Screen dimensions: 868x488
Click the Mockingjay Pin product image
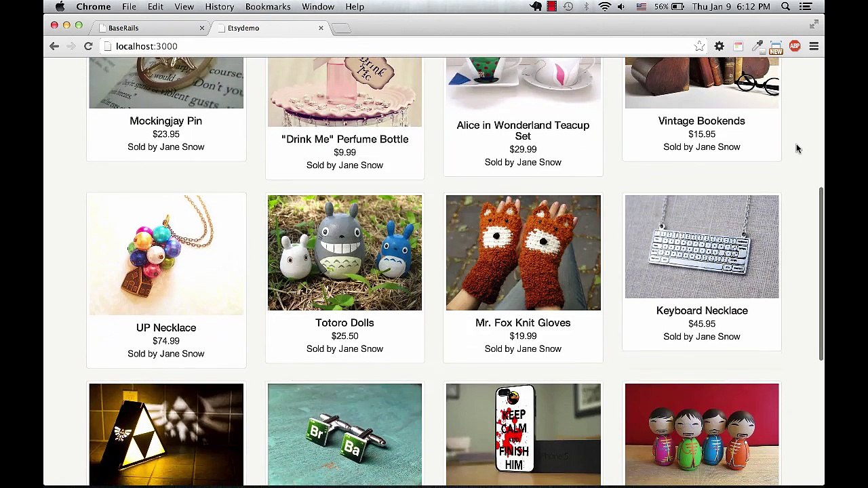[166, 83]
